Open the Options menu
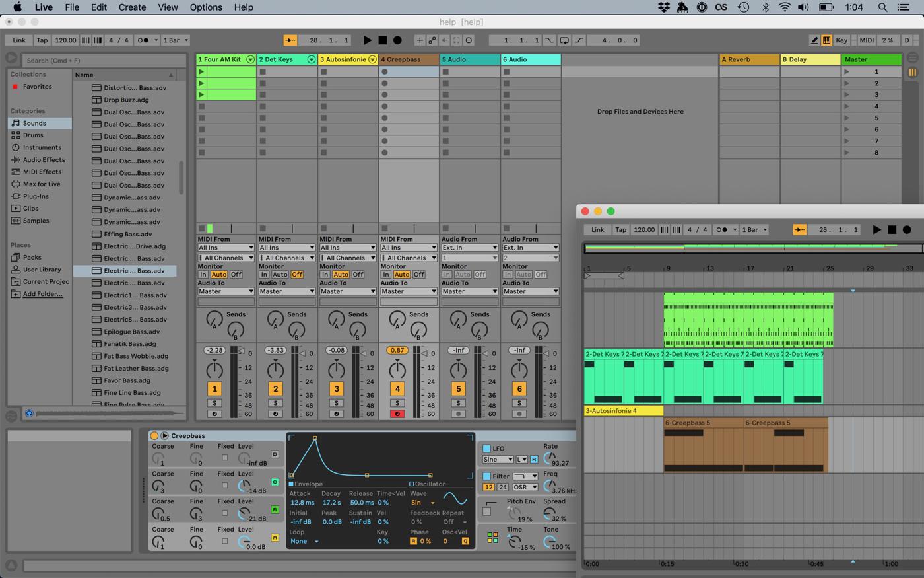 [206, 7]
